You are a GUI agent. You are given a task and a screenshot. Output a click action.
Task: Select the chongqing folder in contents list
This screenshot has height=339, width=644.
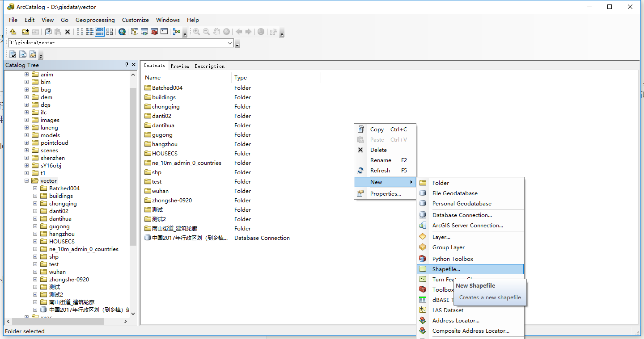click(x=162, y=107)
